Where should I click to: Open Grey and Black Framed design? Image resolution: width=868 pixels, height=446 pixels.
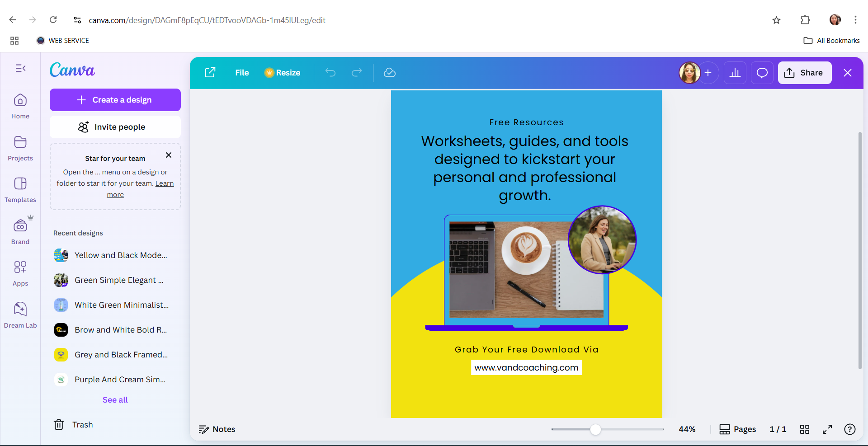pos(115,355)
